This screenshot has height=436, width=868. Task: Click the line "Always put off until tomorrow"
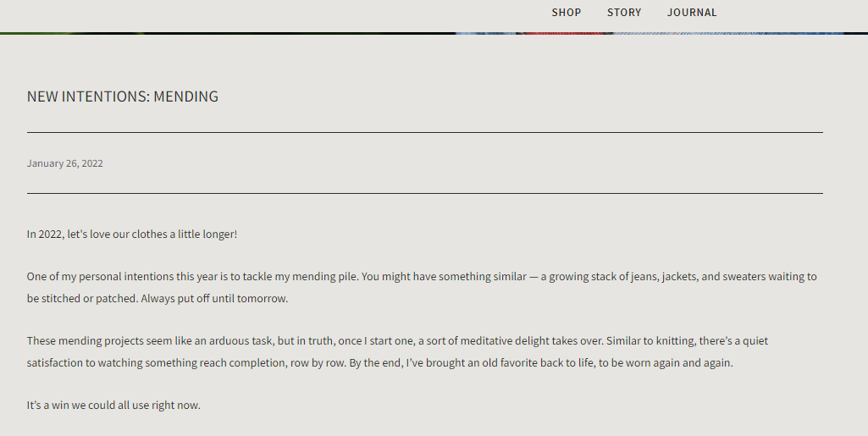click(214, 298)
